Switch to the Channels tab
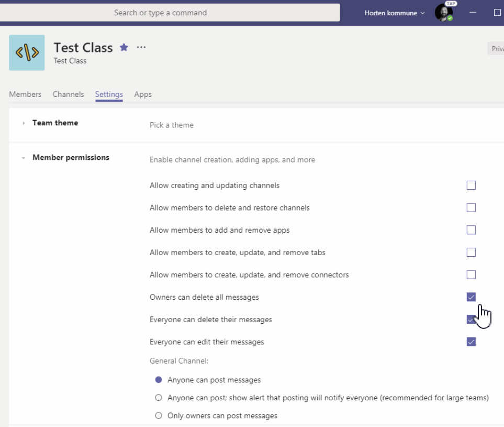The width and height of the screenshot is (504, 427). pyautogui.click(x=68, y=94)
